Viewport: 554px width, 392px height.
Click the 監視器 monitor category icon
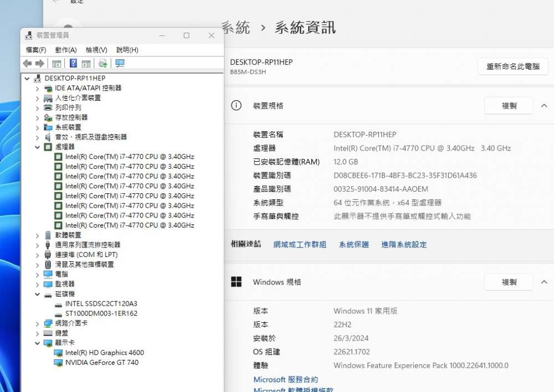(x=48, y=284)
